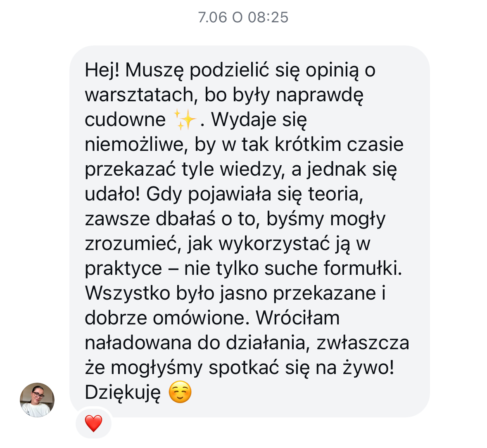Click the word 'żywo!' in the message
This screenshot has width=487, height=448.
[368, 368]
